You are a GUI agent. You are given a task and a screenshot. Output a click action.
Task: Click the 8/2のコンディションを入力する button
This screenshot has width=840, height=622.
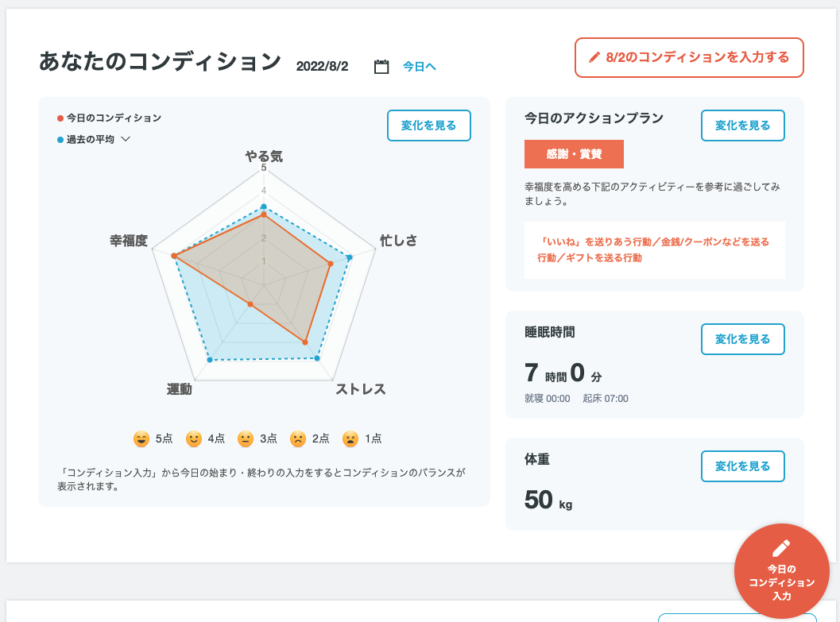[x=689, y=57]
